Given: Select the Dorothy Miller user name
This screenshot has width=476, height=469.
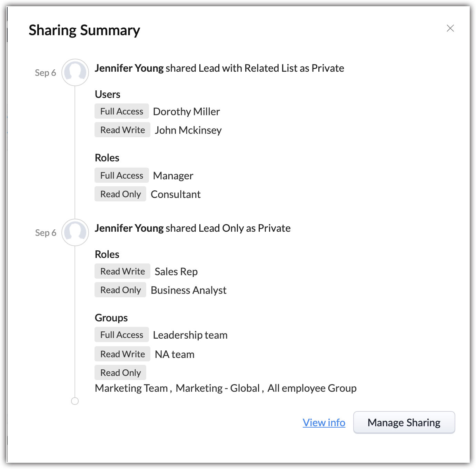Looking at the screenshot, I should 186,112.
